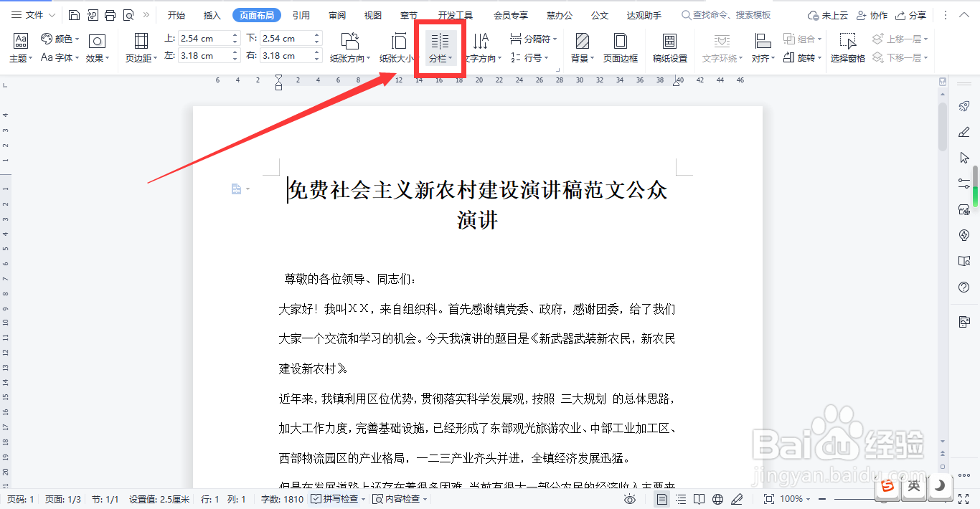Viewport: 980px width, 509px height.
Task: Open the 分栏 (Columns) tool
Action: click(x=440, y=47)
